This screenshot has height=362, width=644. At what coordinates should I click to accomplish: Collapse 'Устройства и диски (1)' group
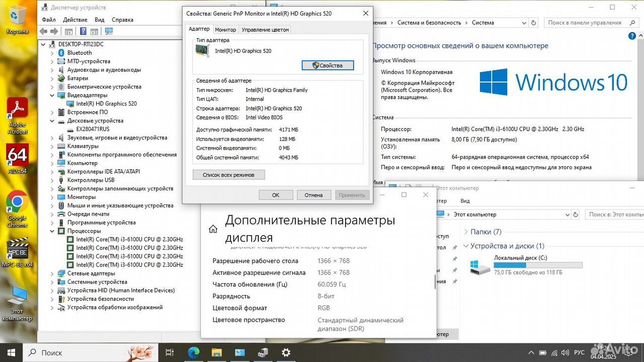click(465, 246)
